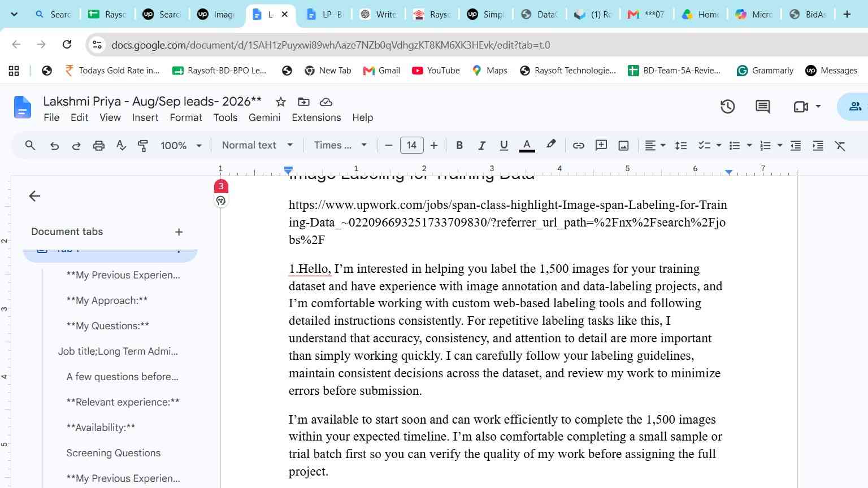Image resolution: width=868 pixels, height=488 pixels.
Task: Click the Print icon in toolbar
Action: click(98, 146)
